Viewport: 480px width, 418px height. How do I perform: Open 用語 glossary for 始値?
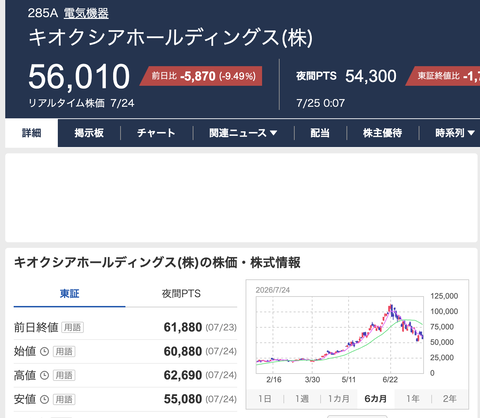tap(64, 351)
